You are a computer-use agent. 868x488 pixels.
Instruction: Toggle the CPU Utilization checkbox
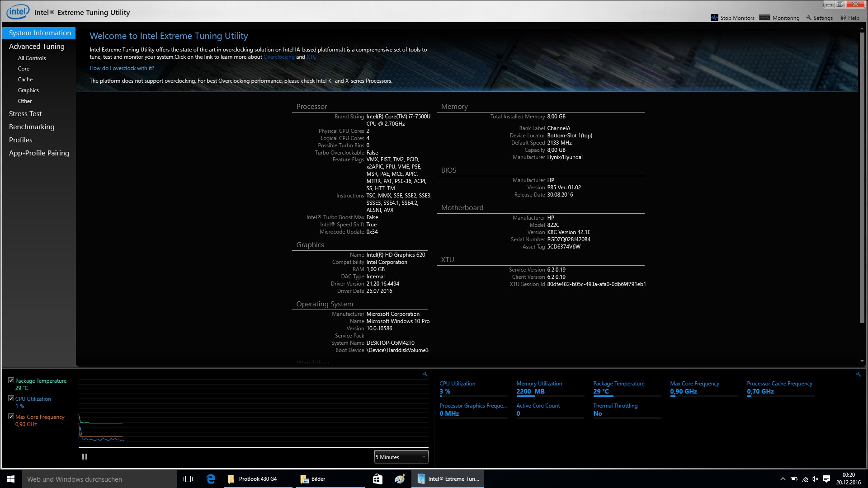(x=11, y=399)
